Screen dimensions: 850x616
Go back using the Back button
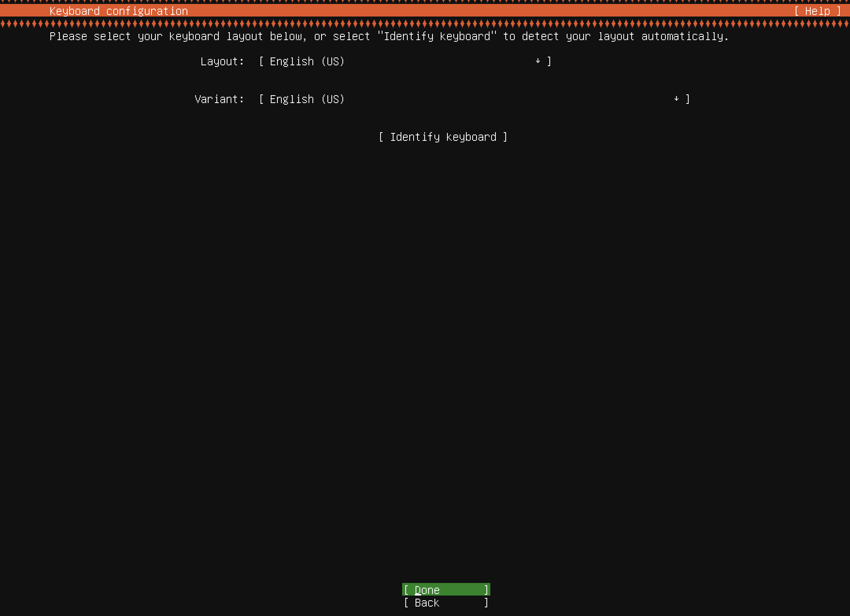point(446,603)
